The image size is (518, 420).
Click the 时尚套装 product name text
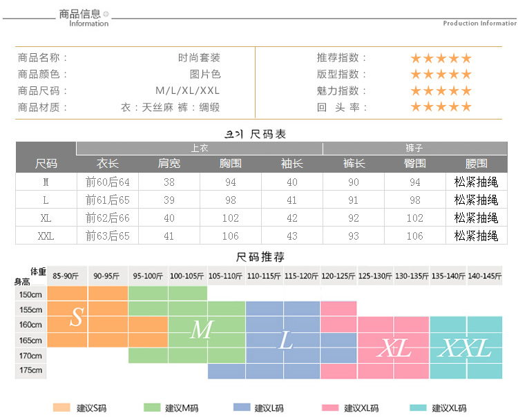coord(199,58)
